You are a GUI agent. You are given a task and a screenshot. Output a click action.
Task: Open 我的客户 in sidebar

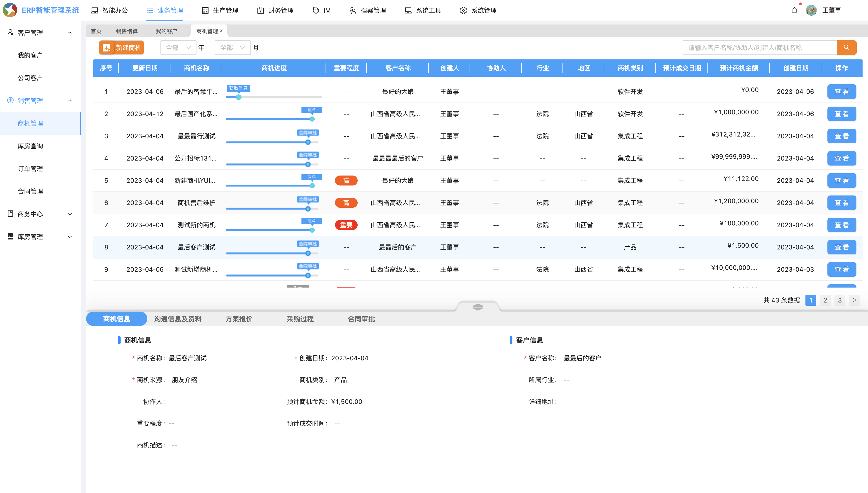point(30,55)
